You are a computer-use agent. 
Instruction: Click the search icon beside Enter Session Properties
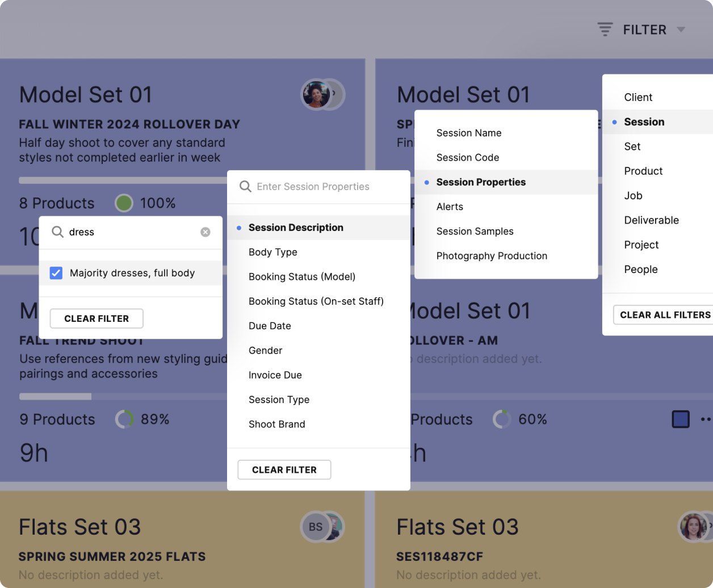(245, 186)
